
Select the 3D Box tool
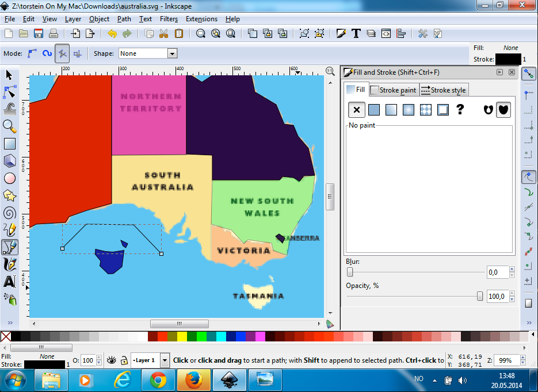(x=9, y=161)
